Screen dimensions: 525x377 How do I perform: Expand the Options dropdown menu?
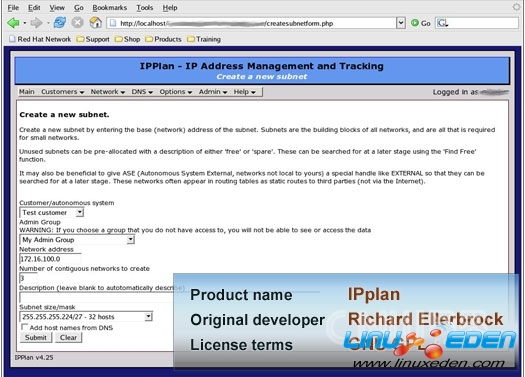coord(175,92)
